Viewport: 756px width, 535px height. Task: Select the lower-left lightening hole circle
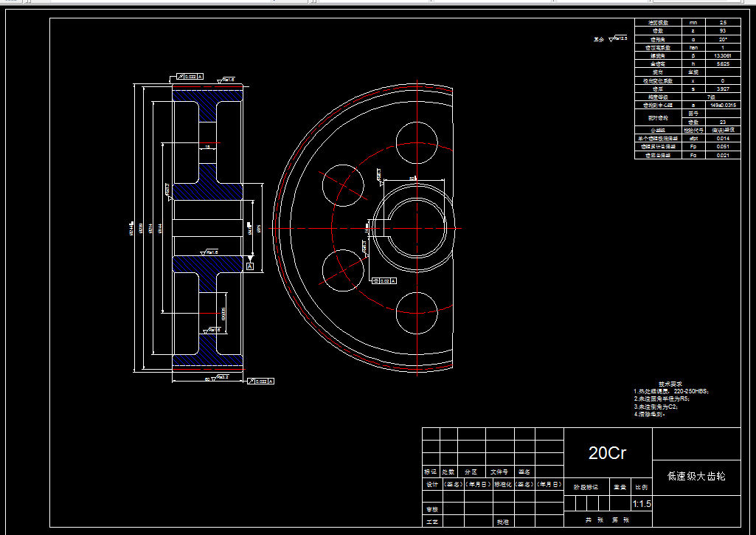[x=343, y=271]
